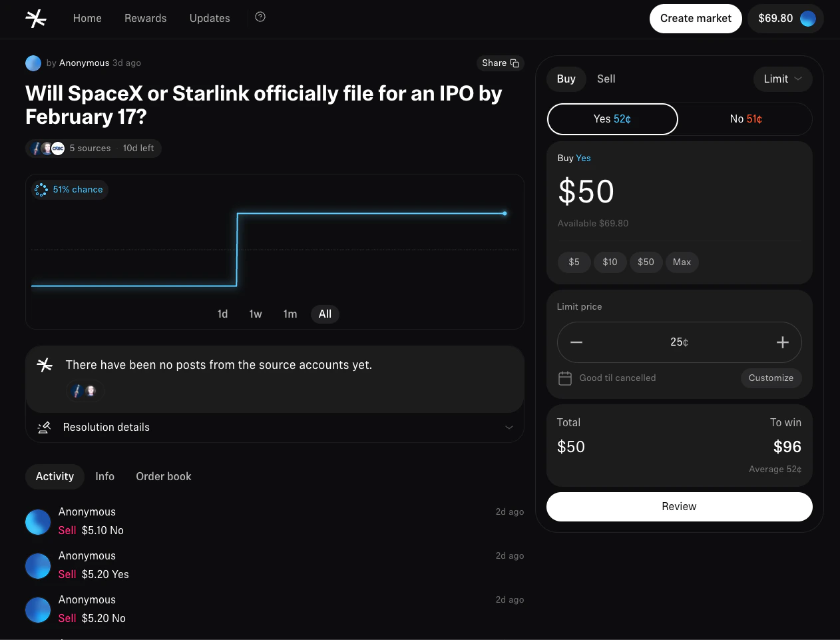Increase the limit price with the plus button
Screen dimensions: 840x640
(x=783, y=342)
